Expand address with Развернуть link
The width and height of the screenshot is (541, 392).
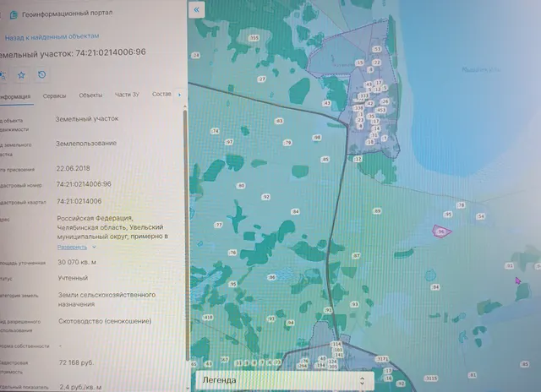click(x=72, y=248)
